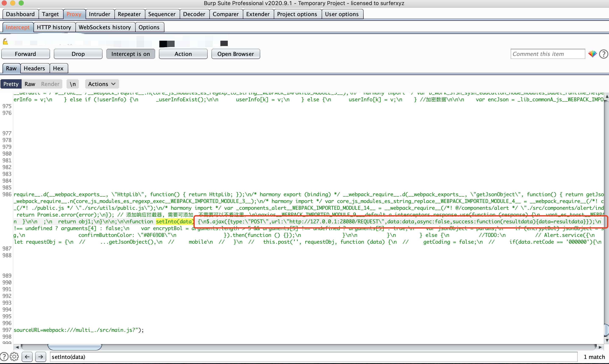
Task: Click the search help question mark icon
Action: (x=4, y=357)
